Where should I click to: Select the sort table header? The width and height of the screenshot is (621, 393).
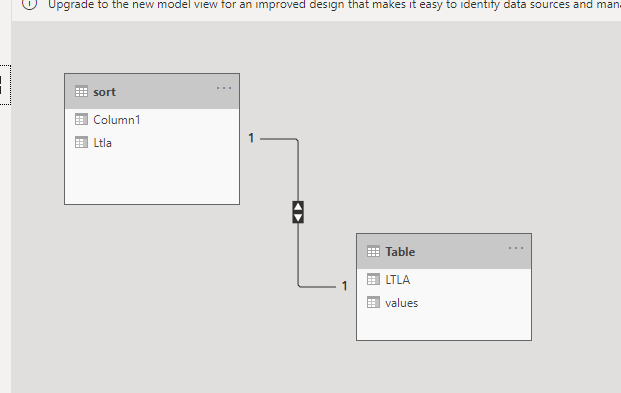click(x=152, y=92)
